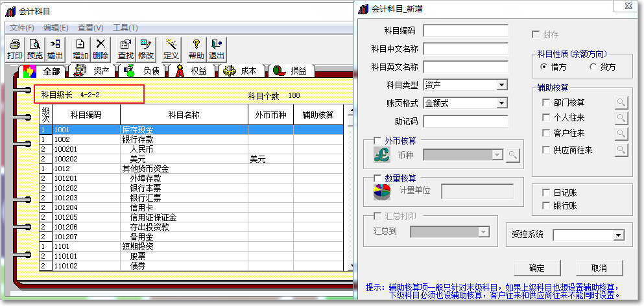Exit using the 退出 toolbar icon
Viewport: 644px width, 306px height.
tap(217, 49)
